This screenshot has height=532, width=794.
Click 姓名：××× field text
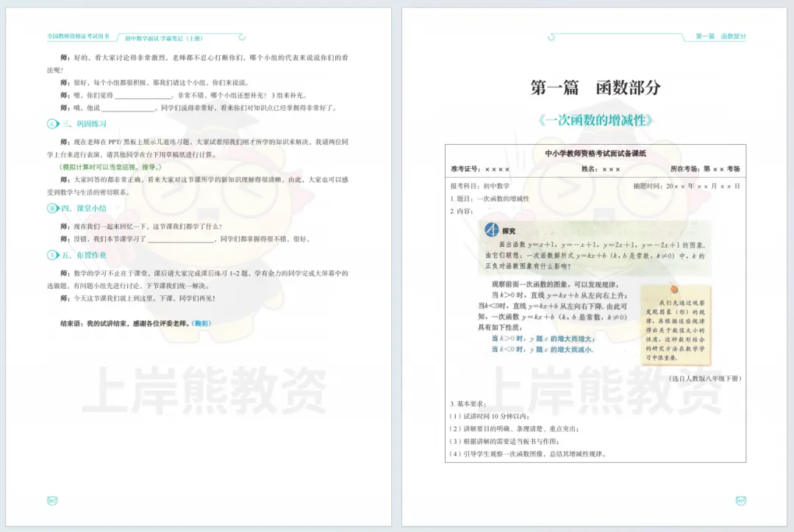[601, 169]
